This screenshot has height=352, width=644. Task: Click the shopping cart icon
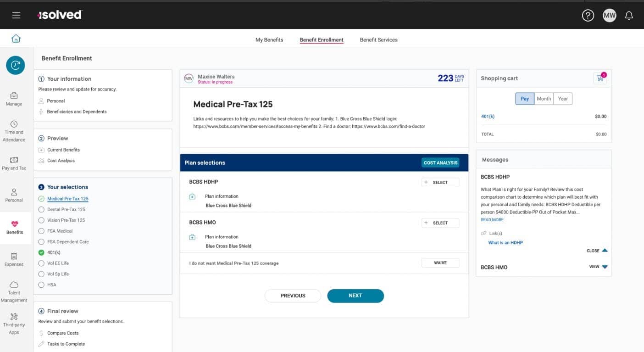[600, 78]
